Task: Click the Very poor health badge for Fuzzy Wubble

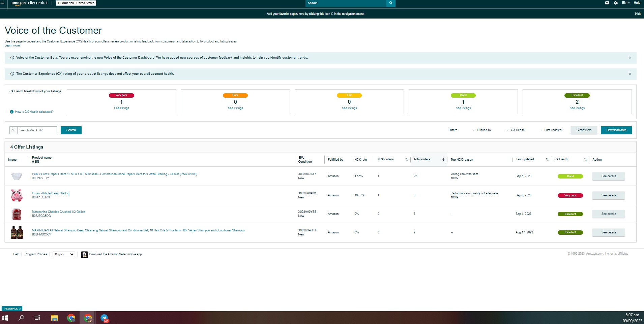Action: click(570, 195)
